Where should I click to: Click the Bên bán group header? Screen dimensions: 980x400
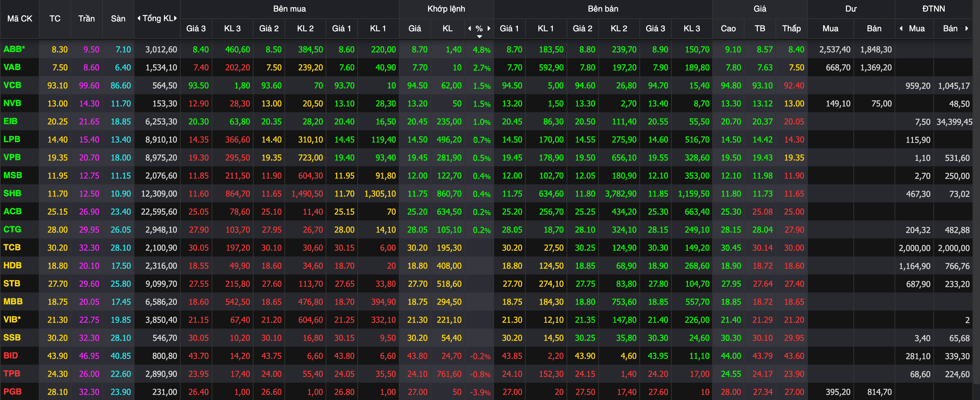603,9
